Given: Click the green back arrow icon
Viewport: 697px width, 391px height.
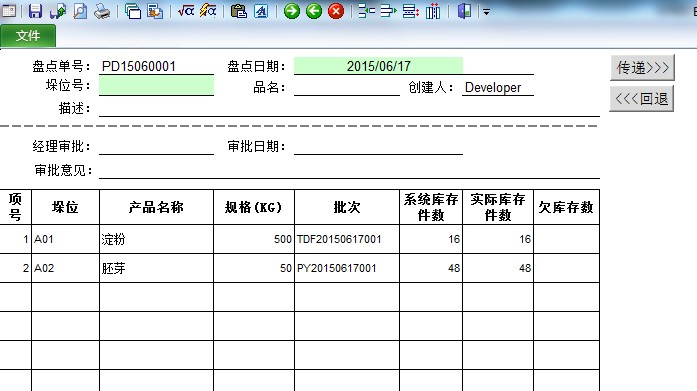Looking at the screenshot, I should click(314, 11).
